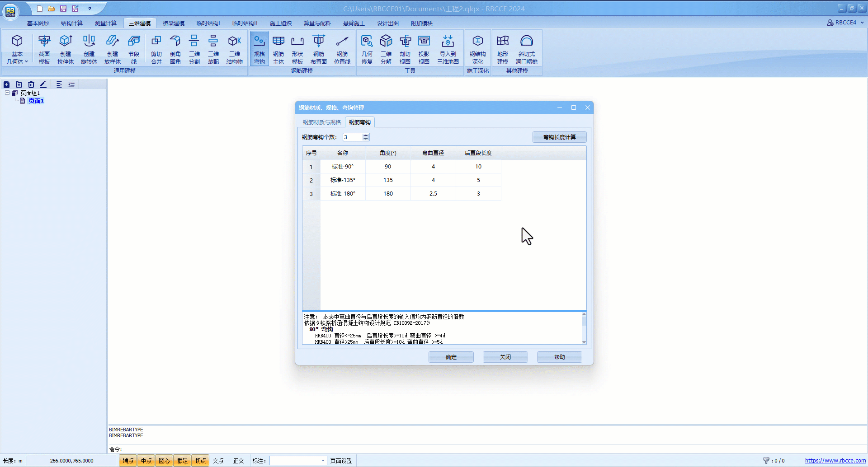This screenshot has width=868, height=467.
Task: Switch to the 钢筋材质与规格 tab
Action: [322, 122]
